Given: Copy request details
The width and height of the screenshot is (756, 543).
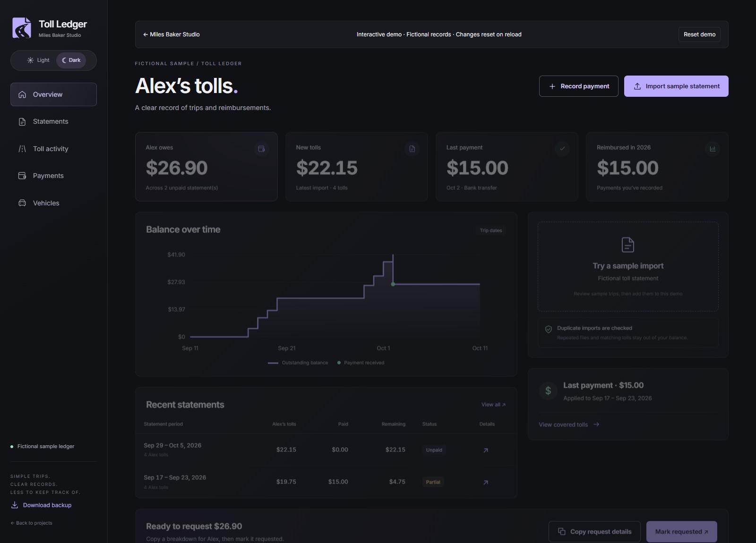Looking at the screenshot, I should (594, 532).
